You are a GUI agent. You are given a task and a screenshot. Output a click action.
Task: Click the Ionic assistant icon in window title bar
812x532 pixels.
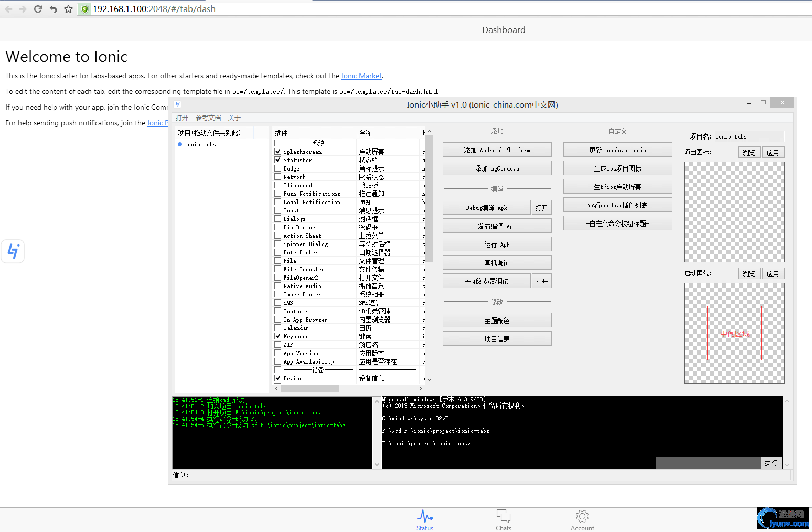pos(177,104)
